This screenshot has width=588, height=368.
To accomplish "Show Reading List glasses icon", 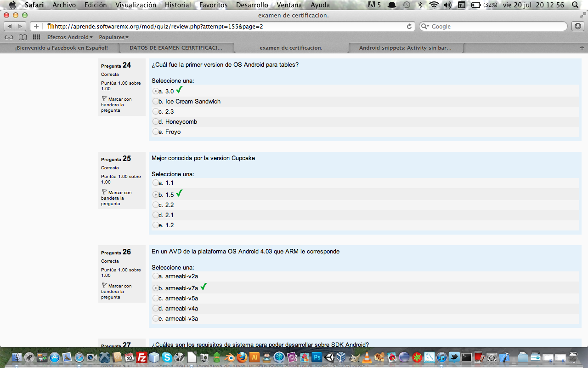I will click(x=9, y=37).
